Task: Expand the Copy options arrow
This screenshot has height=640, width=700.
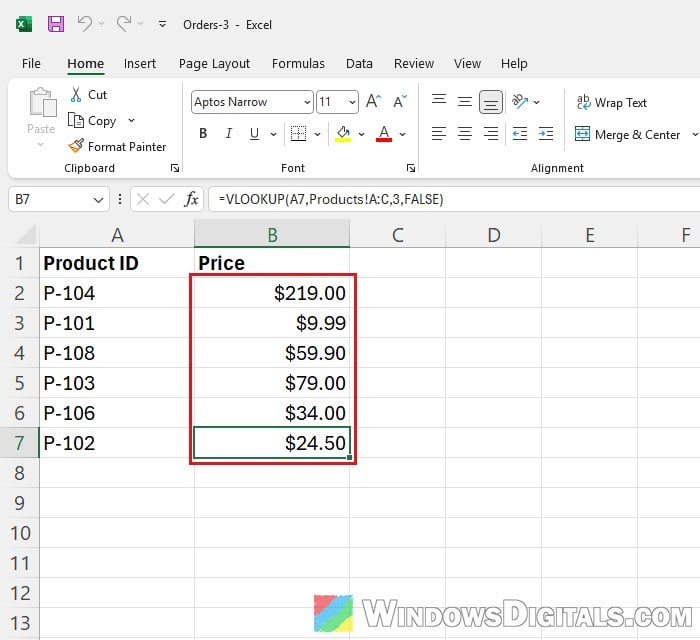Action: point(131,121)
